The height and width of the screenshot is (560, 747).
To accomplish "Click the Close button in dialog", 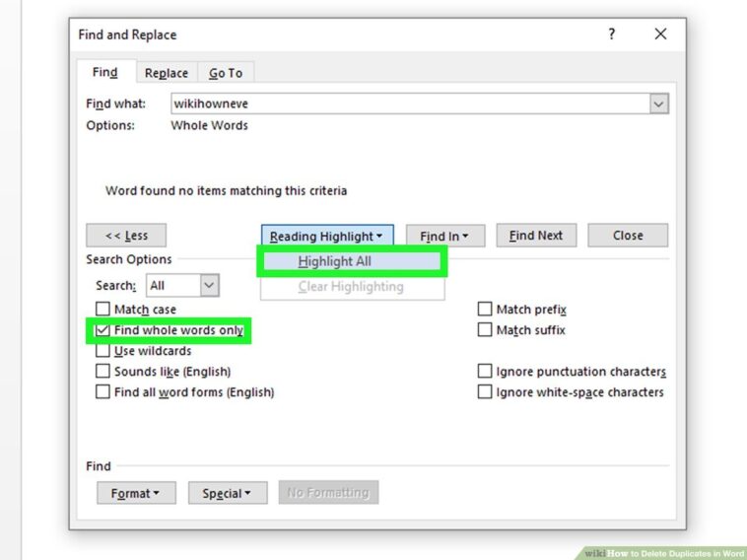I will [628, 236].
